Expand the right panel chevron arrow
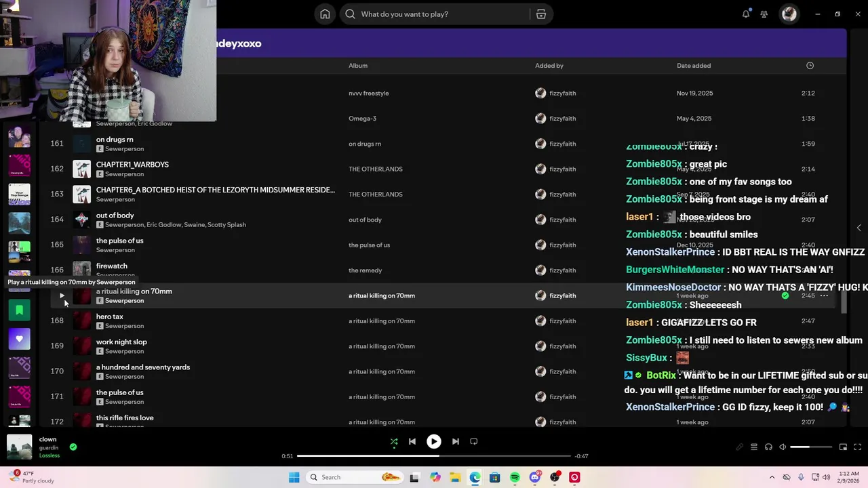 [859, 228]
